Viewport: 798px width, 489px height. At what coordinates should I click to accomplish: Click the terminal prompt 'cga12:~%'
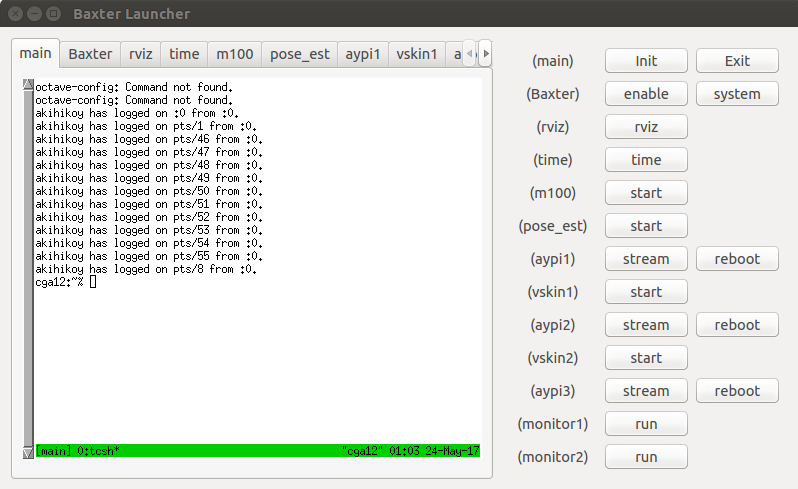59,282
